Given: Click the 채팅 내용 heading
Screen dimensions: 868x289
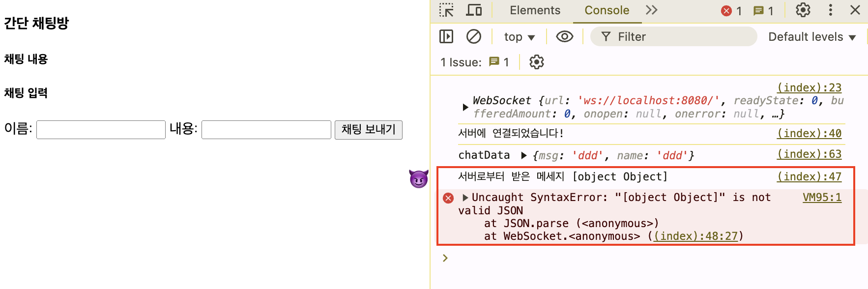Looking at the screenshot, I should (26, 59).
